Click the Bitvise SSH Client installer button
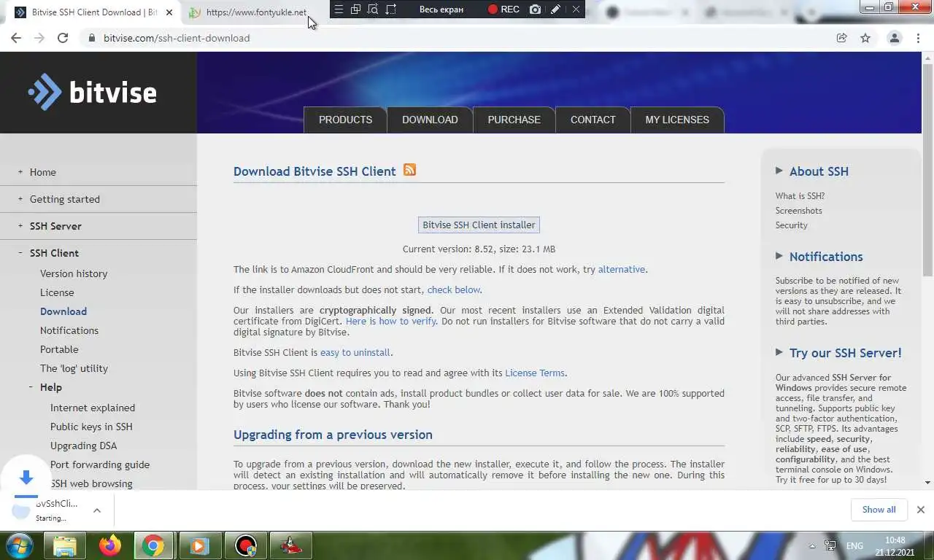The height and width of the screenshot is (560, 934). pos(479,225)
